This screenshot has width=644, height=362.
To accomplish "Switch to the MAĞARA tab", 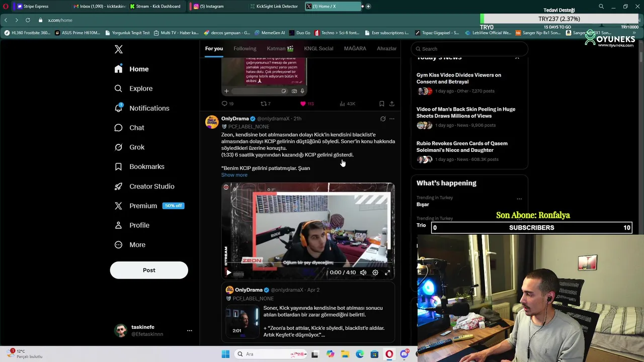I will [x=355, y=49].
